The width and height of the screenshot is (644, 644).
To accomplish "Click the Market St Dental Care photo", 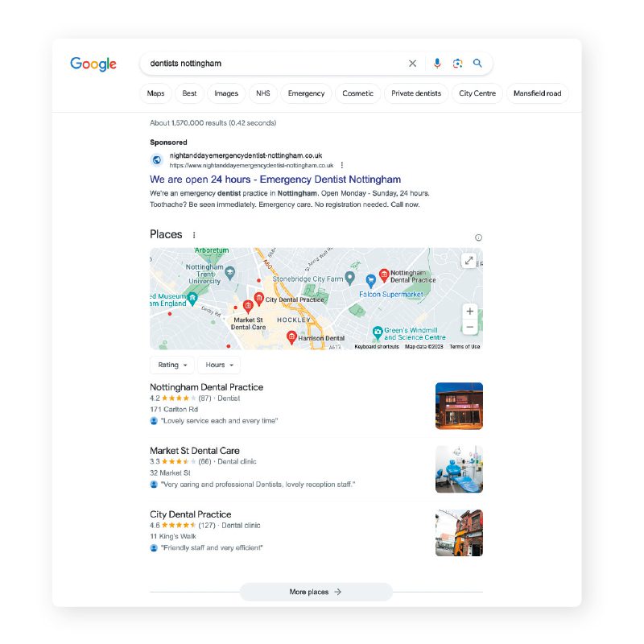I will 459,469.
